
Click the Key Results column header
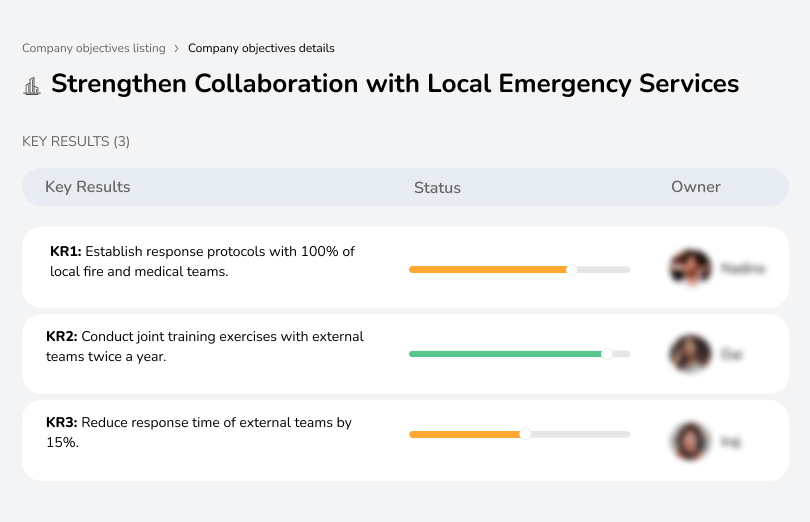(88, 187)
